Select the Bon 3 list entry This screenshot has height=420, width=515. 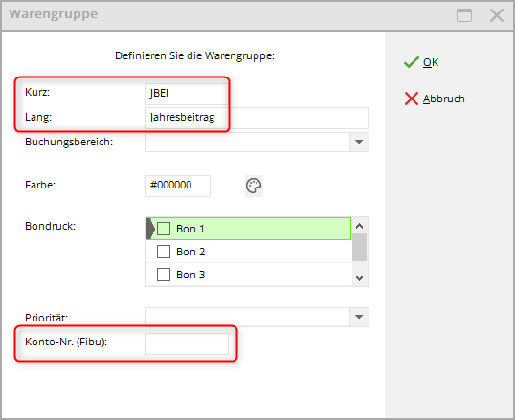[249, 275]
